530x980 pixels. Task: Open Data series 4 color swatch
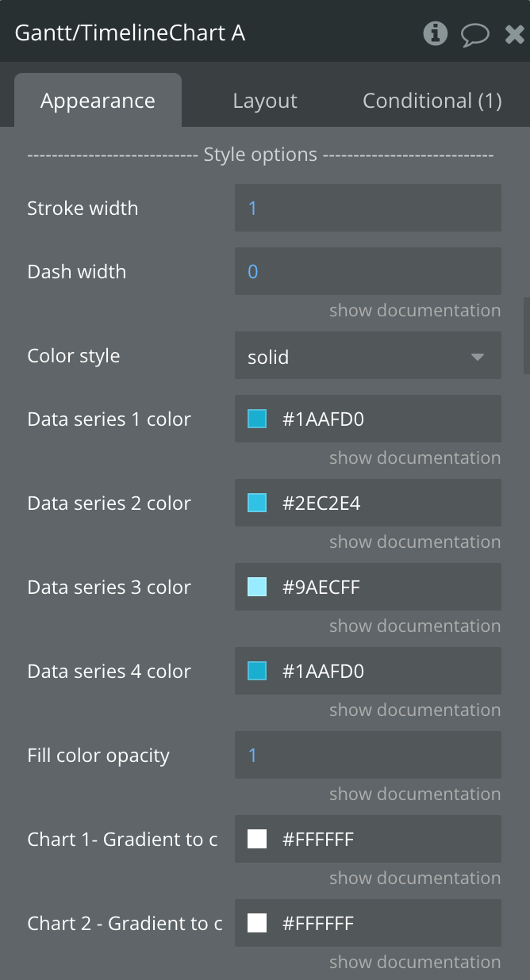[257, 671]
